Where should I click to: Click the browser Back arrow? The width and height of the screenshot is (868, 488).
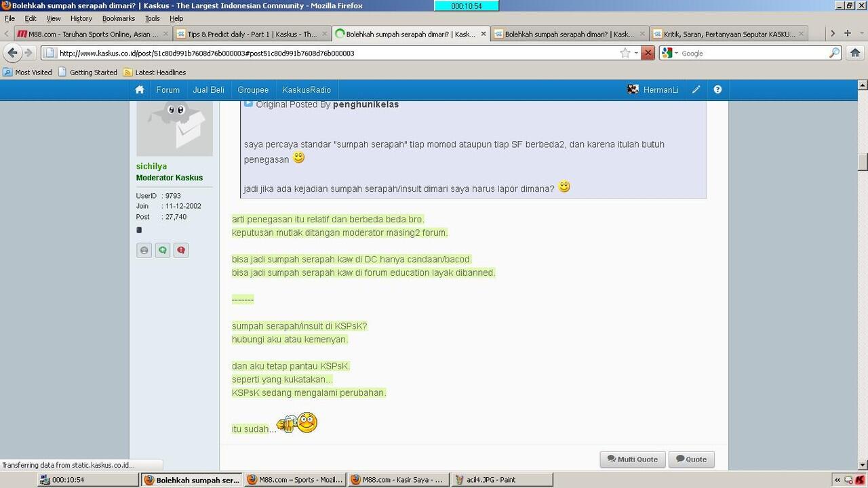click(x=12, y=53)
